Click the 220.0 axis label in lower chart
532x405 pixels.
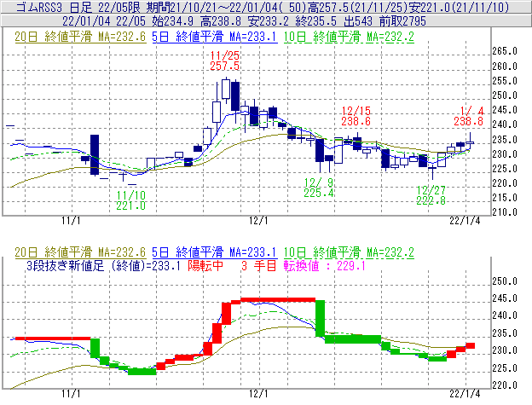click(505, 385)
